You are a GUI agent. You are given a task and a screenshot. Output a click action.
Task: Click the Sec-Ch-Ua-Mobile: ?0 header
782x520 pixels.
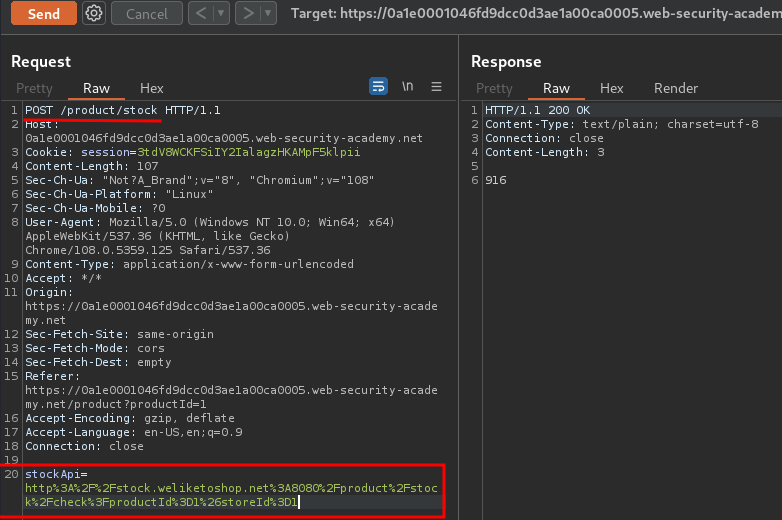coord(95,208)
